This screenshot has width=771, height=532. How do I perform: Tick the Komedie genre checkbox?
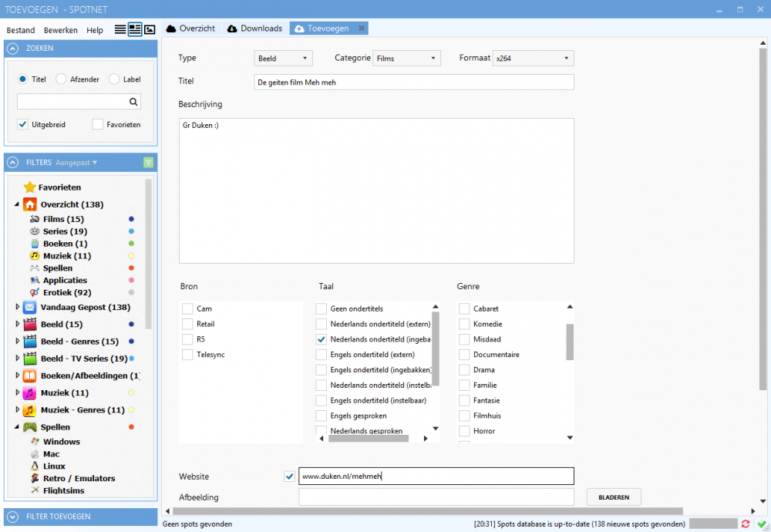(464, 324)
